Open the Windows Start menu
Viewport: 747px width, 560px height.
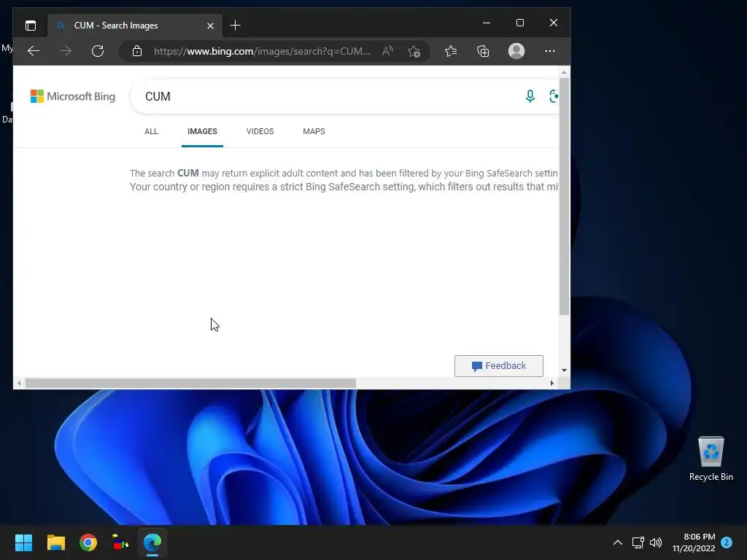tap(23, 542)
